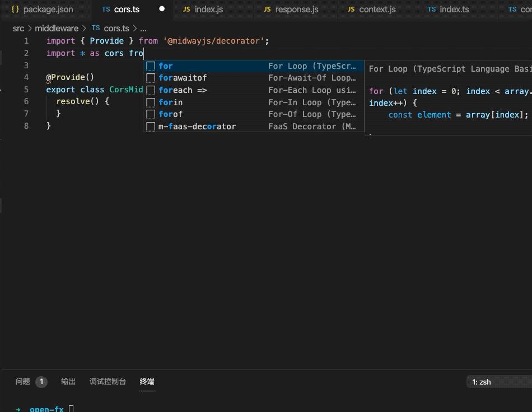532x412 pixels.
Task: Select the 'forin' snippet suggestion
Action: (x=254, y=102)
